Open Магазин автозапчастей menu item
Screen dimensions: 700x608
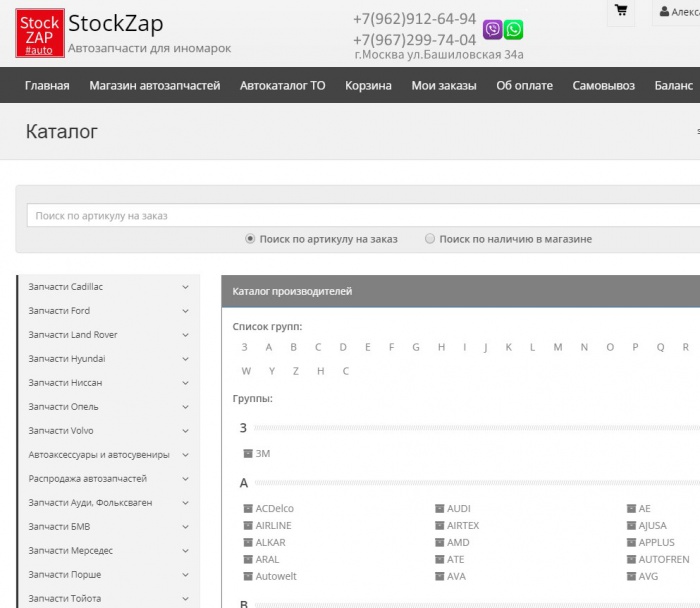click(154, 85)
